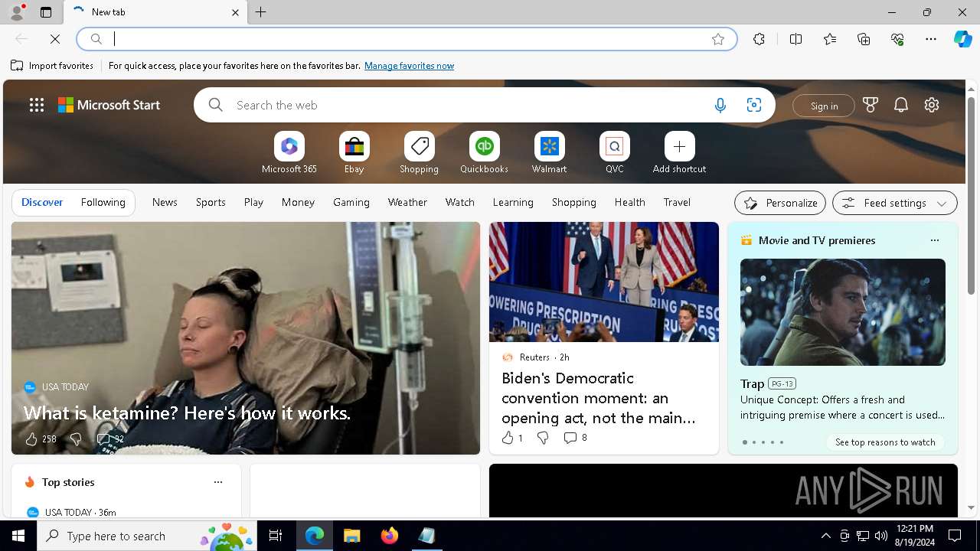Open the browser profile icon
This screenshot has width=980, height=551.
point(16,12)
